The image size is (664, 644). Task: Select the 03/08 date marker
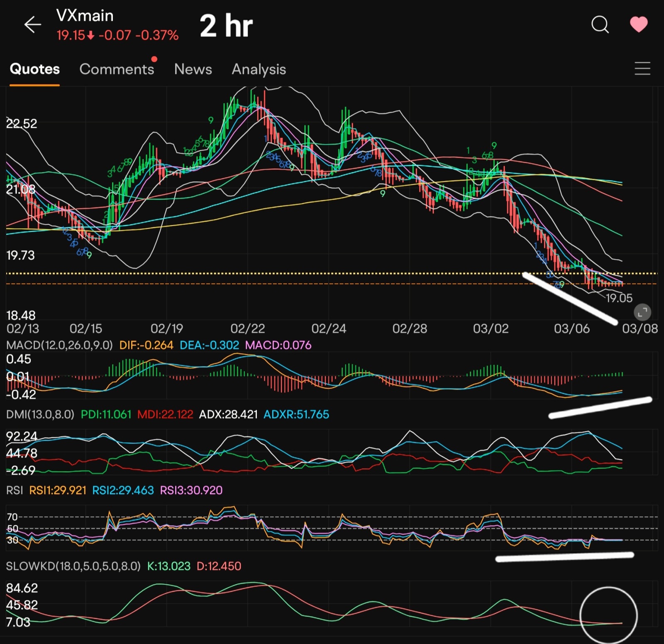(x=640, y=329)
